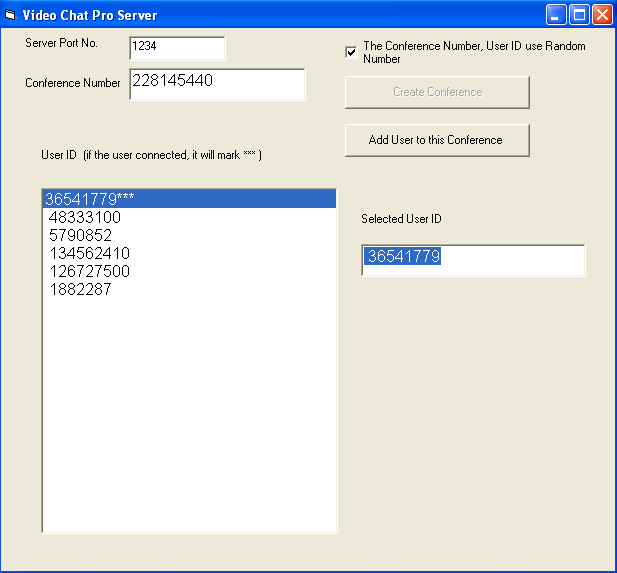
Task: Close the Video Chat Pro Server window
Action: [x=601, y=15]
